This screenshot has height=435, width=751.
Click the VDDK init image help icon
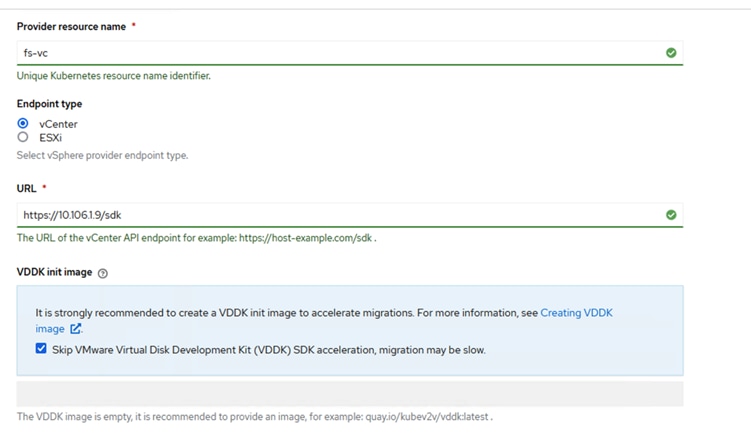tap(103, 273)
